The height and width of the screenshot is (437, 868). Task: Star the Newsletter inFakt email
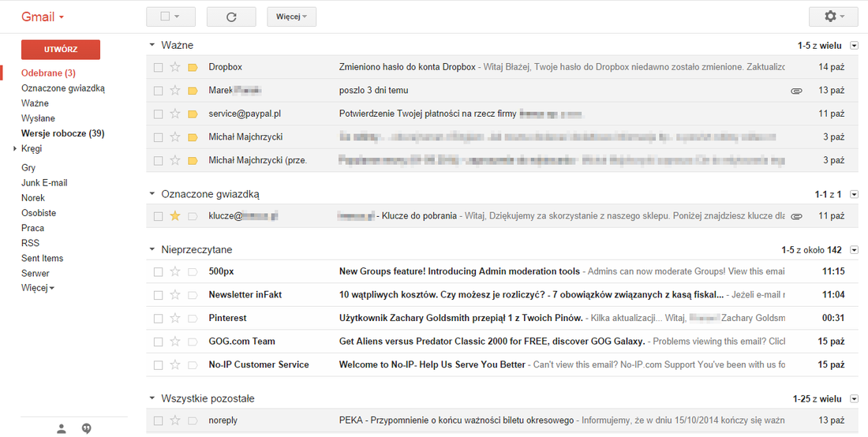click(175, 295)
